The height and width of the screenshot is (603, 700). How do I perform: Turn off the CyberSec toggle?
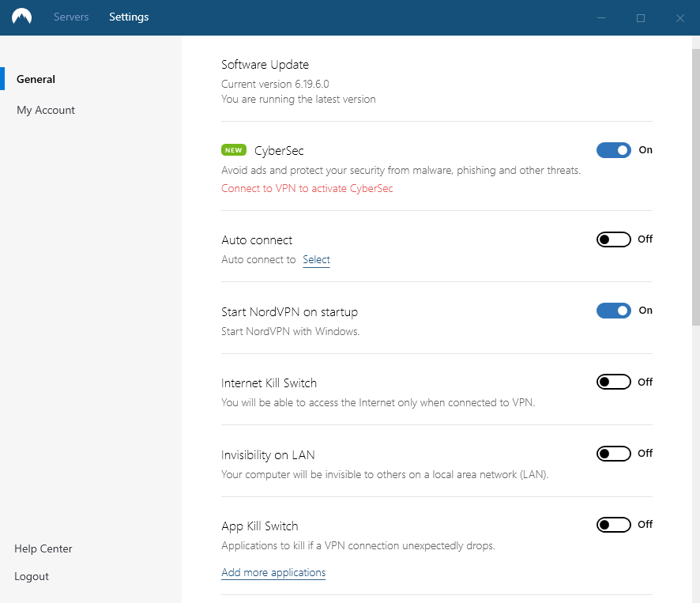point(613,150)
